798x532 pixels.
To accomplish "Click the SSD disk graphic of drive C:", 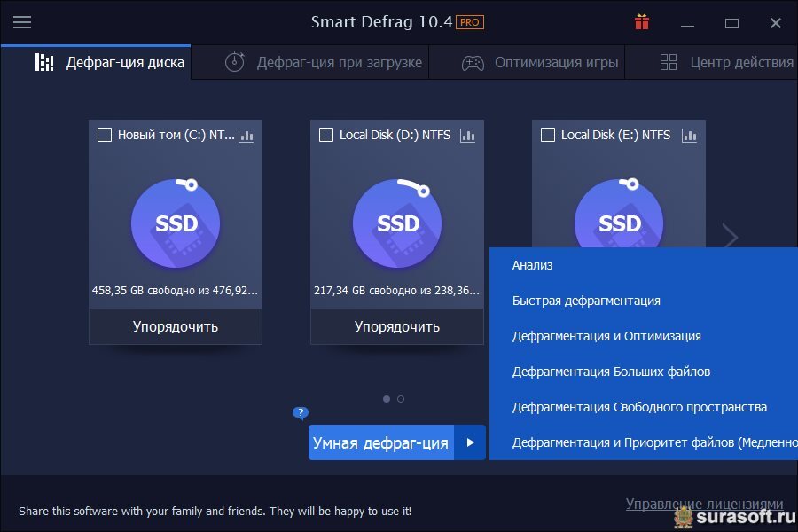I will [x=176, y=223].
